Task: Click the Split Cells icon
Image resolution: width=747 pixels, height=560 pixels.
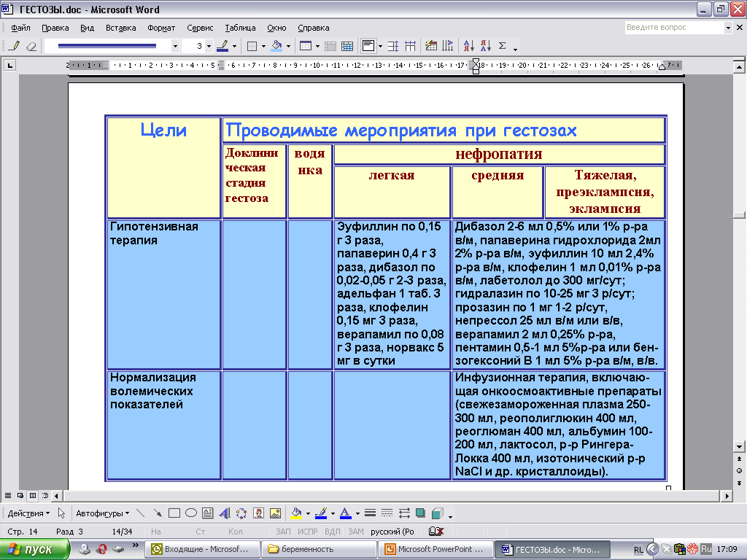Action: (x=347, y=46)
